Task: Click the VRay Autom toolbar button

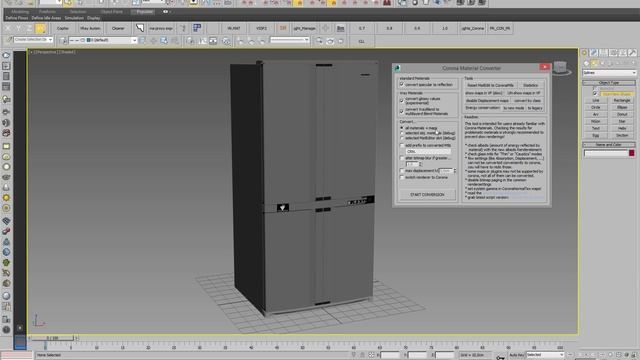Action: pyautogui.click(x=90, y=29)
